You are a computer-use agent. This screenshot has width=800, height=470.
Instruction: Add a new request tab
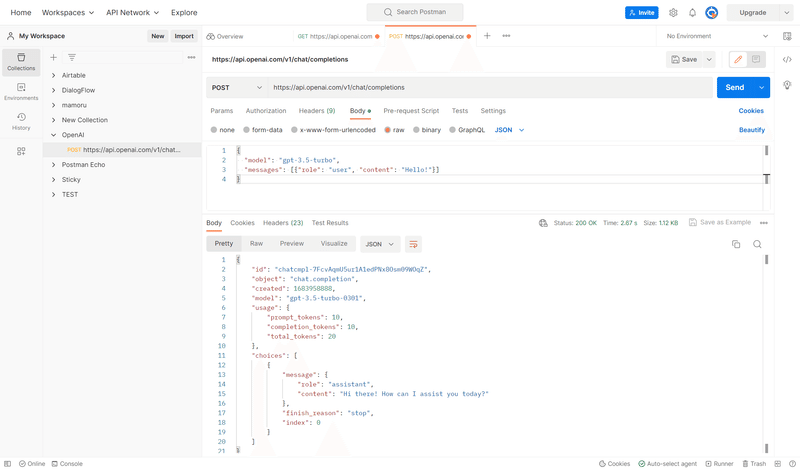point(487,36)
